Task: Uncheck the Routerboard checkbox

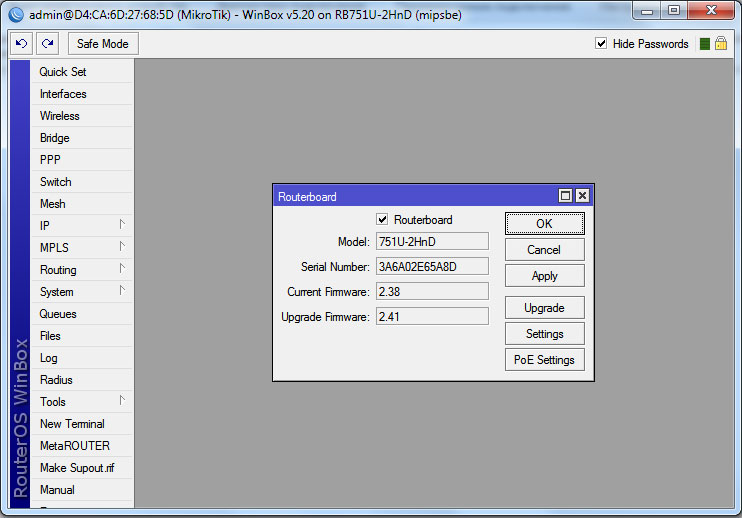Action: (382, 220)
